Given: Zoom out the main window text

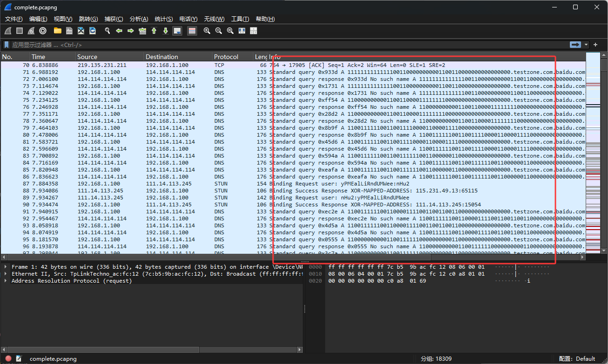Looking at the screenshot, I should tap(219, 31).
